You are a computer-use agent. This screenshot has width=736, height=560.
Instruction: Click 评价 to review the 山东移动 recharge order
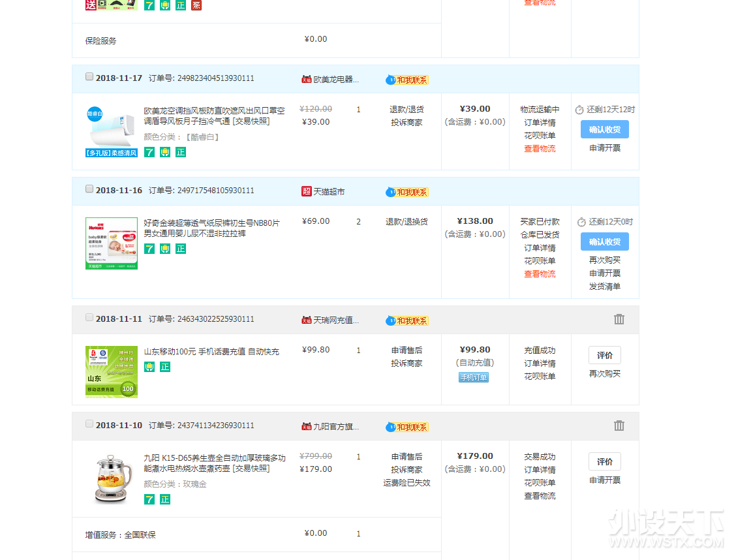pyautogui.click(x=605, y=355)
